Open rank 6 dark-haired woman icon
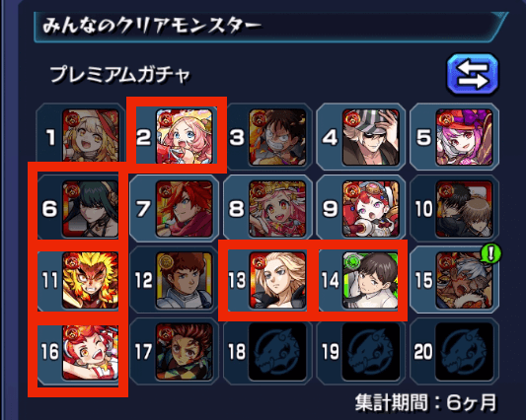This screenshot has width=526, height=420. point(91,209)
